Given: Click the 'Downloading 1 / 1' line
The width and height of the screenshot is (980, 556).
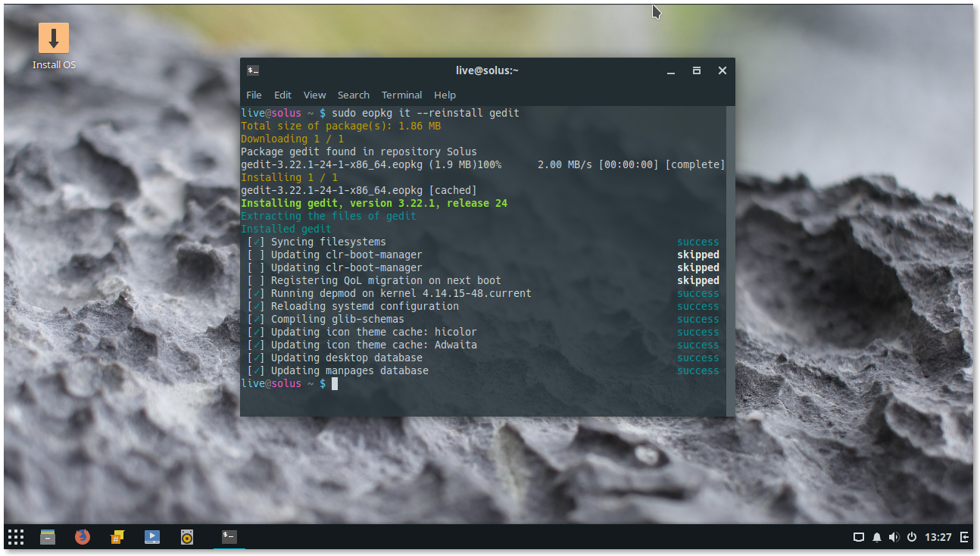Looking at the screenshot, I should click(292, 139).
